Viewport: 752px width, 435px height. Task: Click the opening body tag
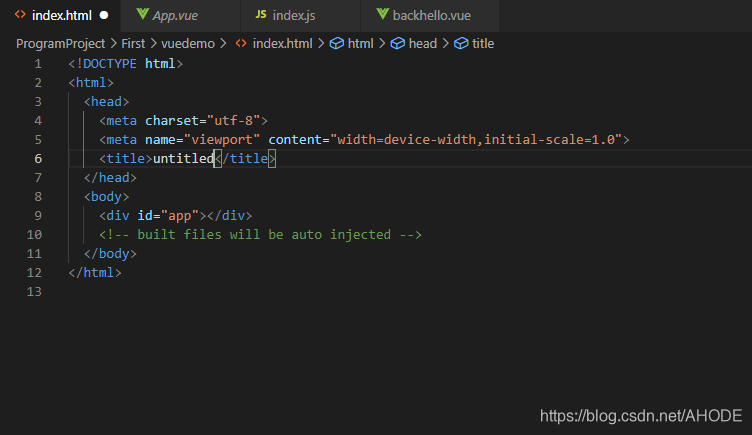[x=106, y=197]
